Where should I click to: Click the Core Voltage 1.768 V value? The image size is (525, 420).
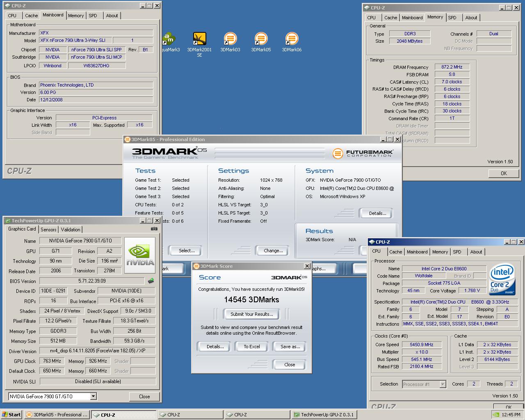click(x=472, y=290)
